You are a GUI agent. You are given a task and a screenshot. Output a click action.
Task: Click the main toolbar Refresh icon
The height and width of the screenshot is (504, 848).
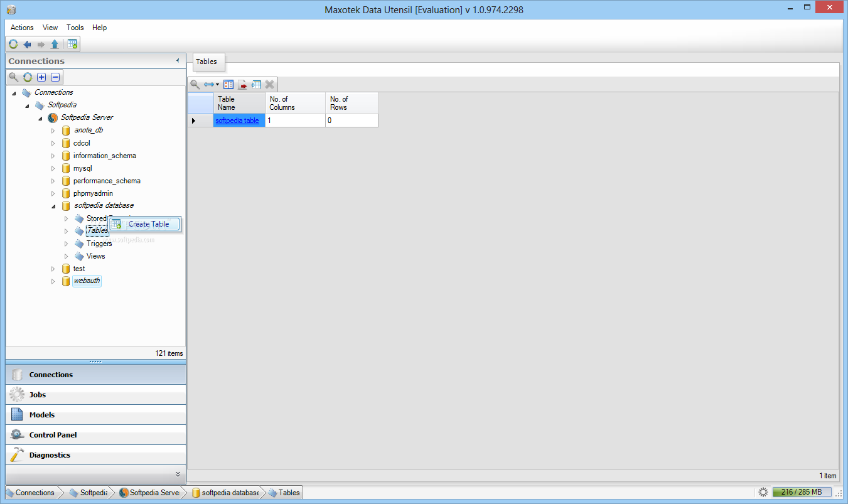click(13, 44)
